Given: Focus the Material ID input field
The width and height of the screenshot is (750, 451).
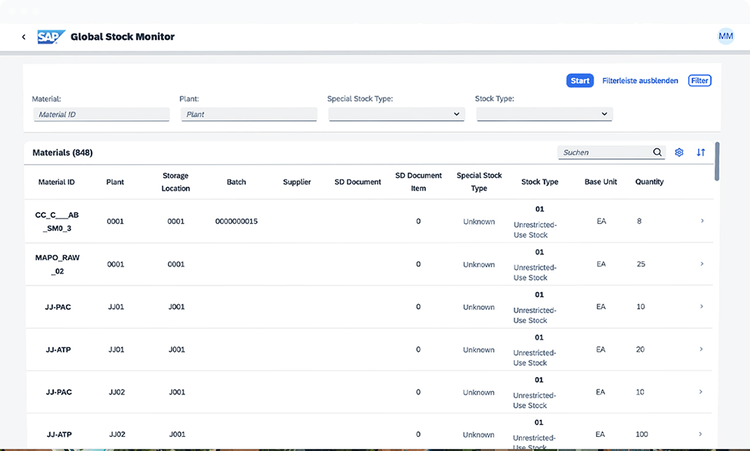Looking at the screenshot, I should coord(101,114).
